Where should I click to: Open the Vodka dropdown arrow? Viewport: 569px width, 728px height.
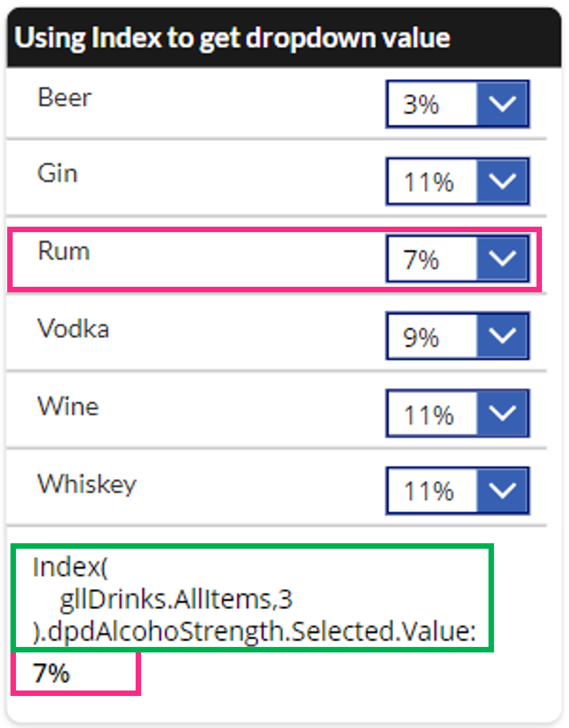pyautogui.click(x=502, y=336)
